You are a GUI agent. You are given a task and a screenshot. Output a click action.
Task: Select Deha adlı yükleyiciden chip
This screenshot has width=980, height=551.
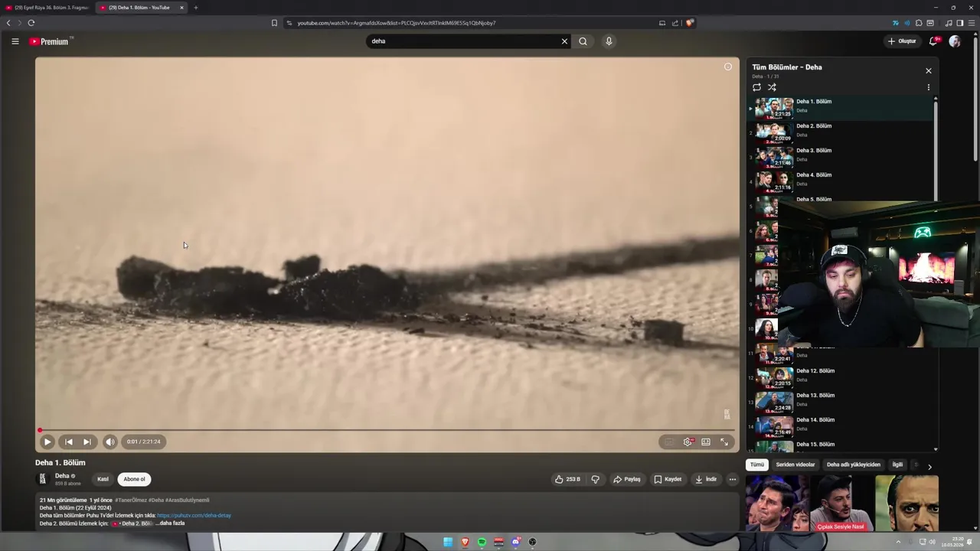pos(854,465)
